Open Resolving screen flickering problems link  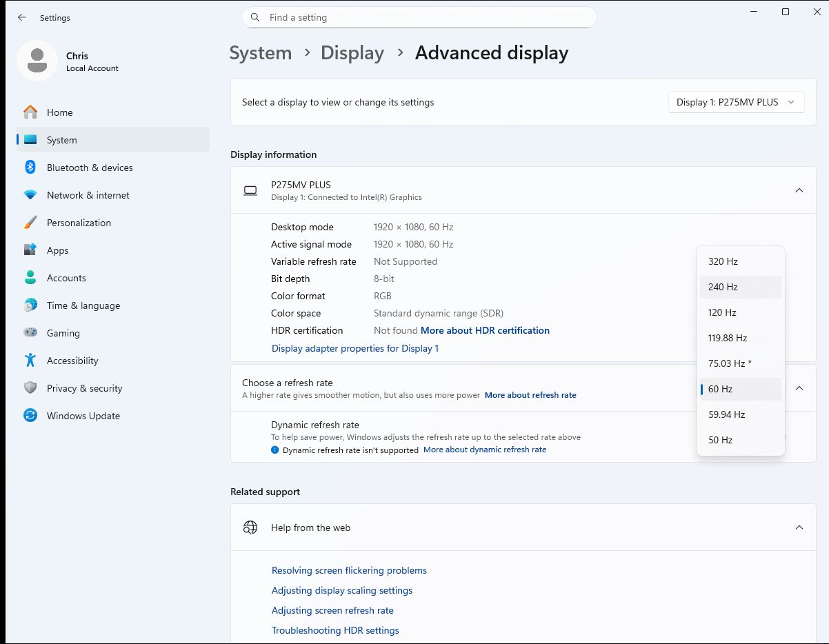pyautogui.click(x=349, y=570)
